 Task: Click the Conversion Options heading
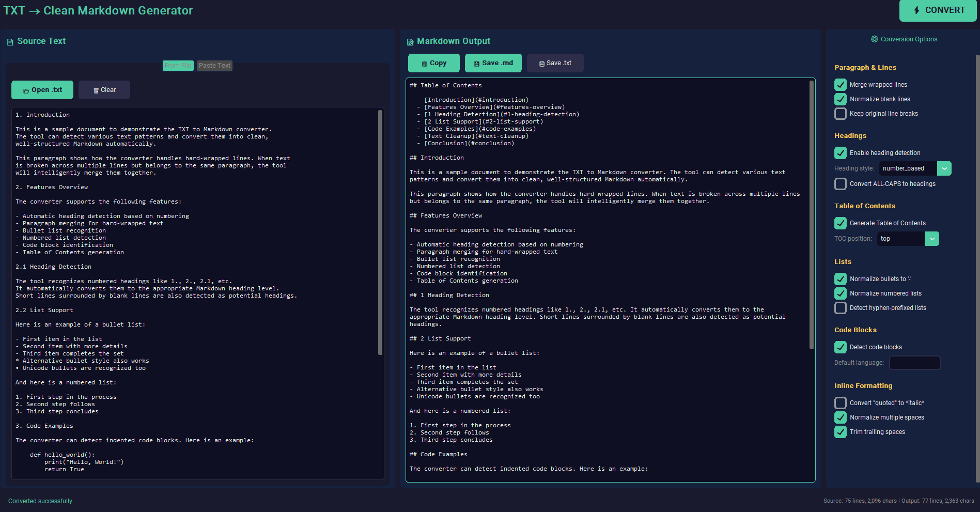[909, 39]
